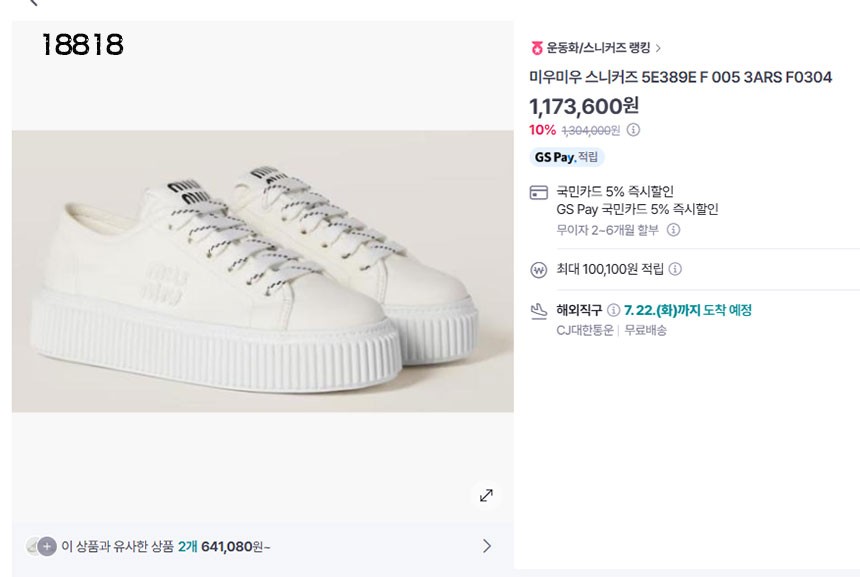Click the ranking medal icon
The width and height of the screenshot is (860, 577).
tap(537, 47)
